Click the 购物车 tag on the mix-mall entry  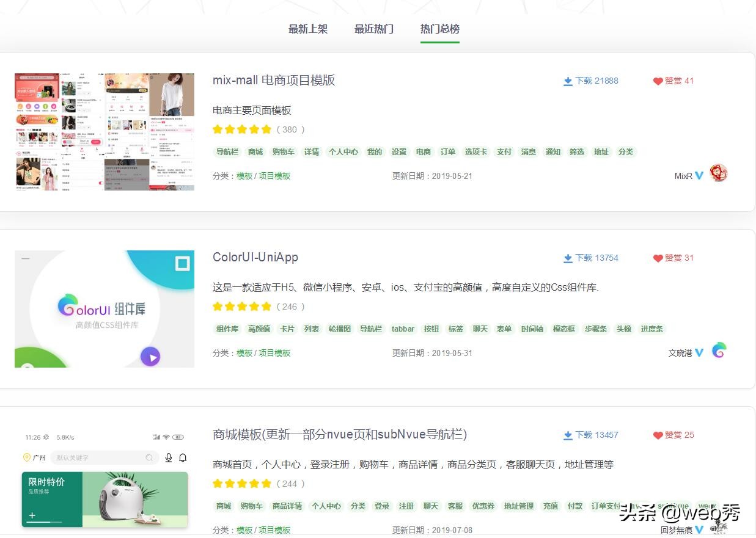pyautogui.click(x=283, y=151)
